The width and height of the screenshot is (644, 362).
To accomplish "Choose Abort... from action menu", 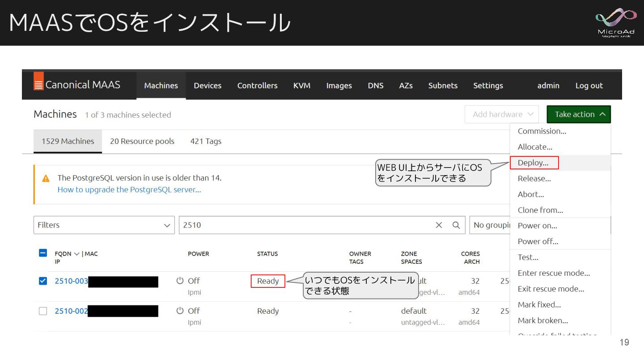I will coord(560,194).
